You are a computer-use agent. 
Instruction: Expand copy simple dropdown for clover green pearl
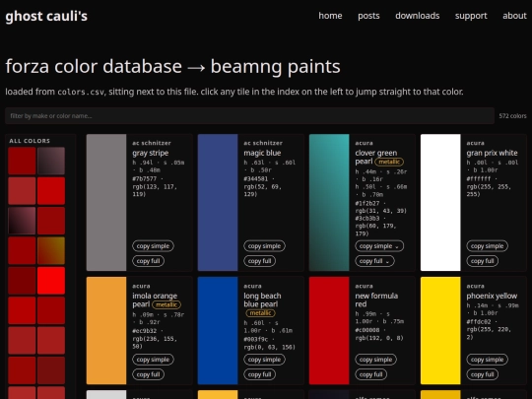point(379,246)
